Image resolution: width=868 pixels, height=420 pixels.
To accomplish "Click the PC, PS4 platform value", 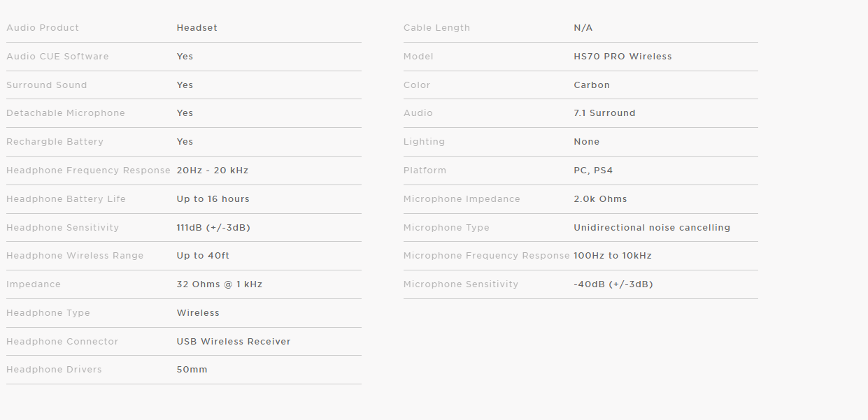I will (x=593, y=171).
